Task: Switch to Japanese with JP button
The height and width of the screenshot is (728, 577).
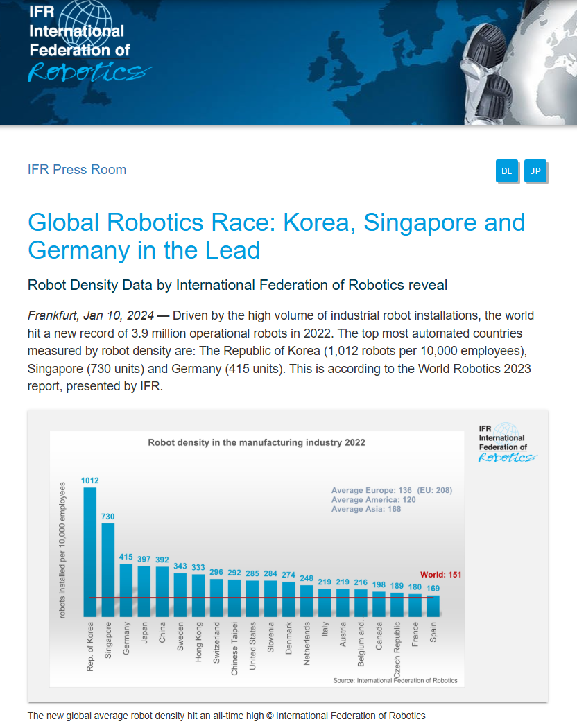Action: (x=535, y=171)
